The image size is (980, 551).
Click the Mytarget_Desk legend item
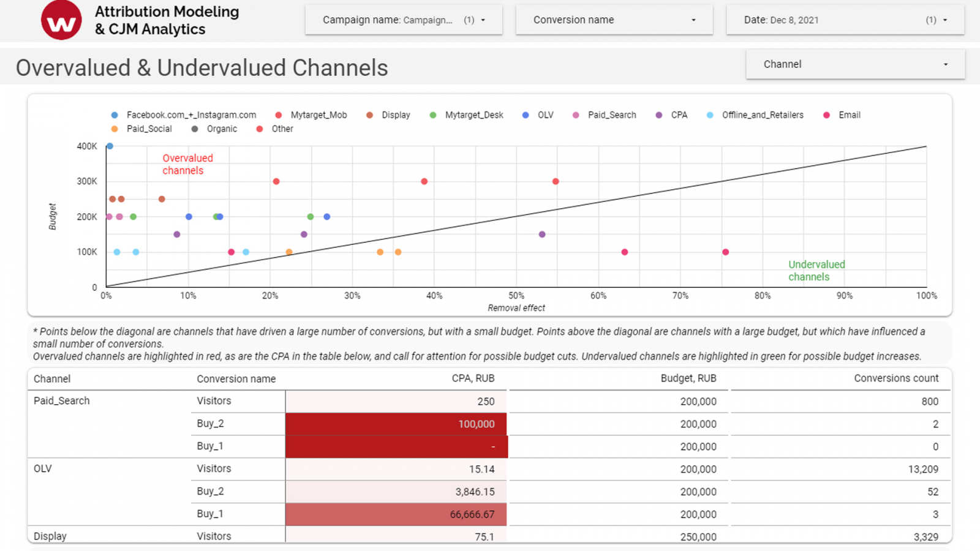(x=473, y=115)
